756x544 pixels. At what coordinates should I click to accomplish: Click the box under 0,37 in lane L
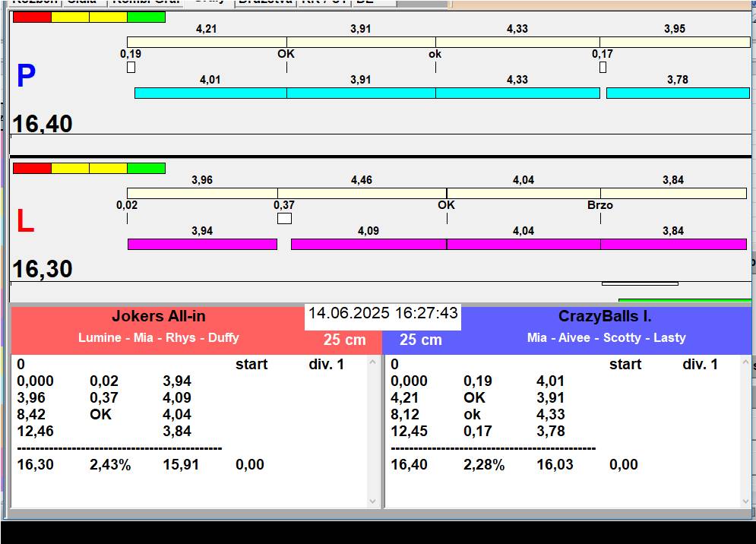[x=284, y=219]
